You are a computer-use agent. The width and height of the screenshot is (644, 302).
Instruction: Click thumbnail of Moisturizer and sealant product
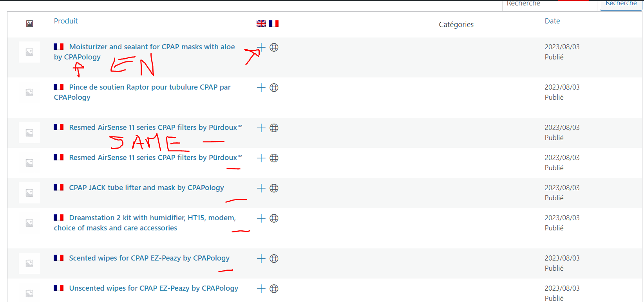click(x=29, y=52)
